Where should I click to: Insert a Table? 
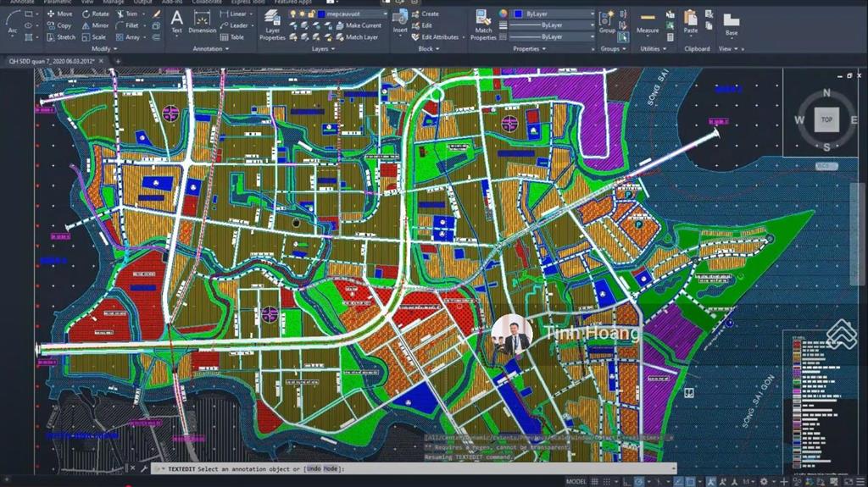(x=232, y=37)
